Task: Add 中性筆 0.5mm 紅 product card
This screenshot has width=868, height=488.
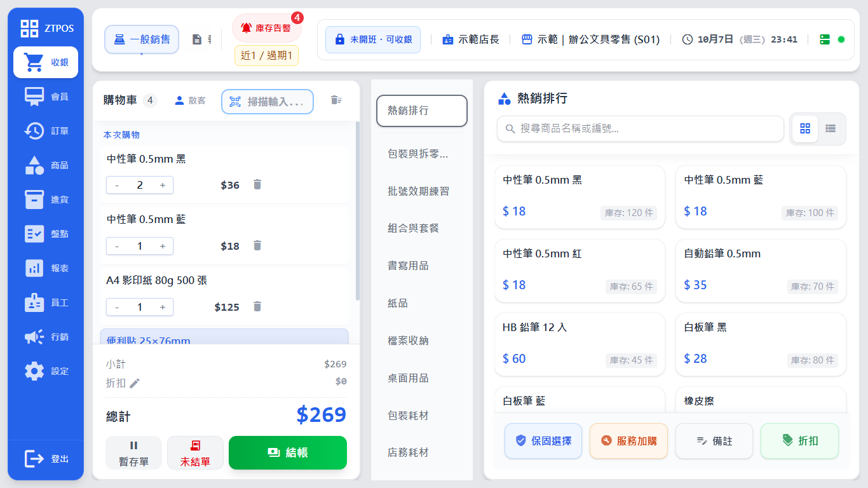Action: pyautogui.click(x=580, y=271)
